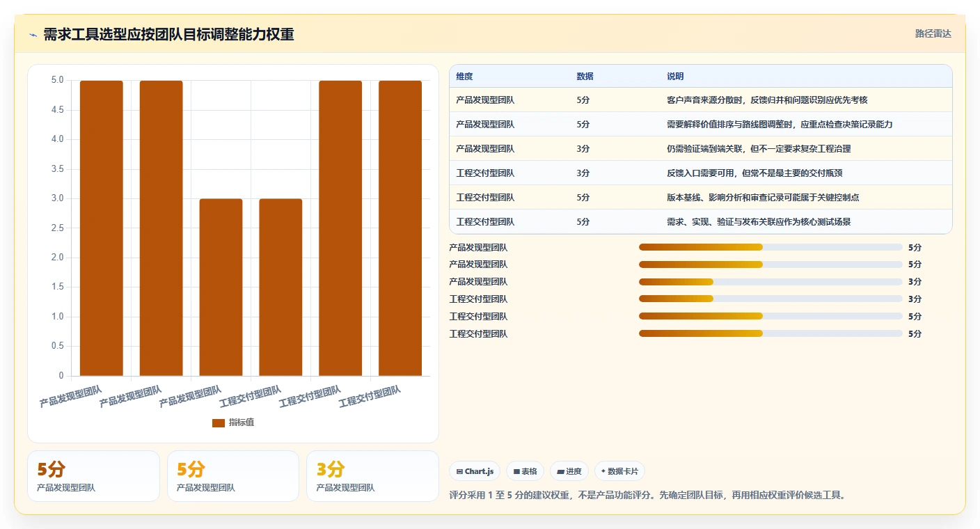Click the 维度 column header
This screenshot has height=529, width=980.
[x=464, y=77]
